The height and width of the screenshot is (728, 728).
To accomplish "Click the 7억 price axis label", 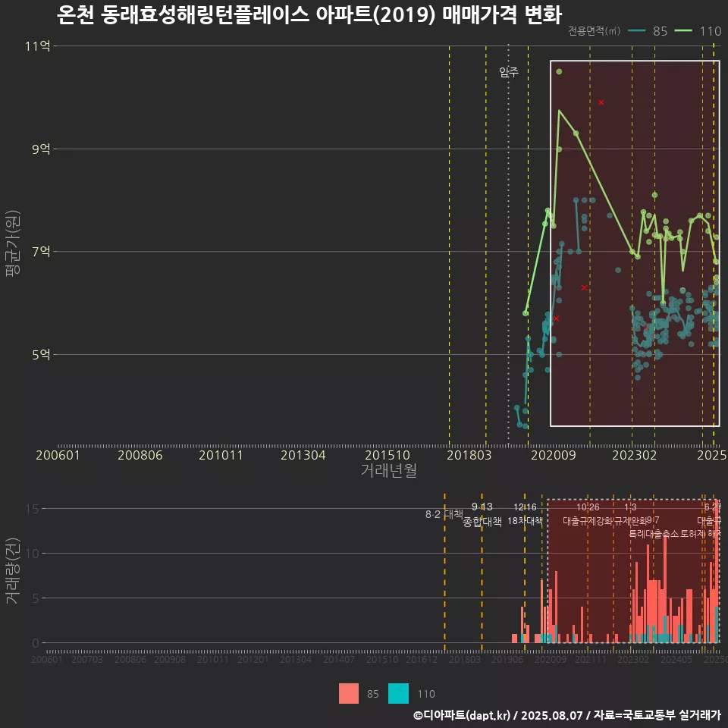I will [x=41, y=252].
